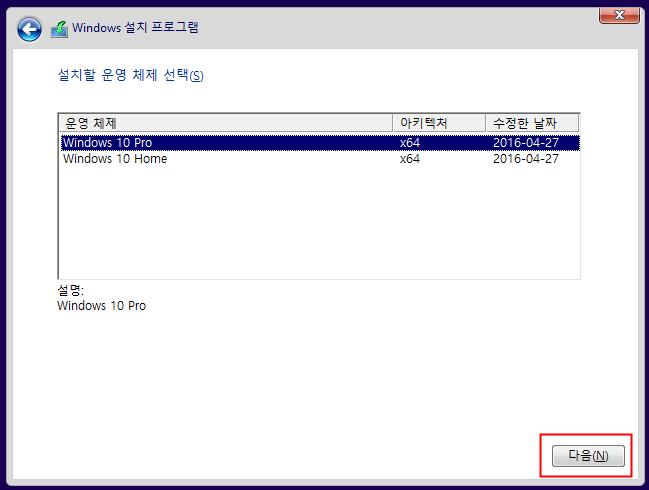Click x64 in the Windows 10 Home row
This screenshot has width=649, height=490.
[x=410, y=159]
